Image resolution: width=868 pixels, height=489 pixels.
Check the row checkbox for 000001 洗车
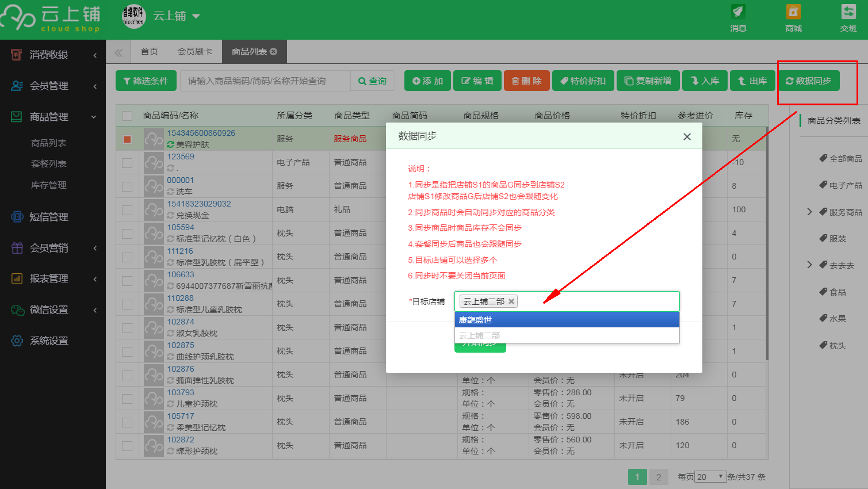[127, 186]
